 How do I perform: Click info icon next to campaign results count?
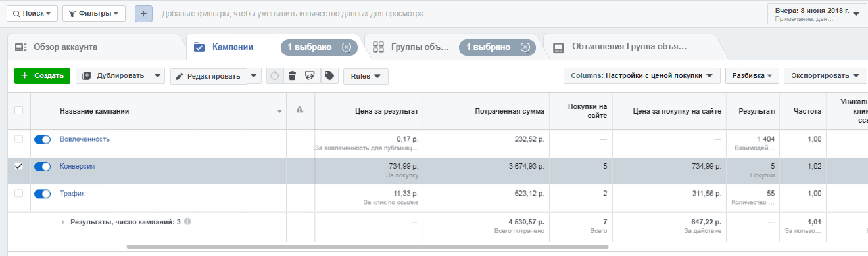pos(188,222)
